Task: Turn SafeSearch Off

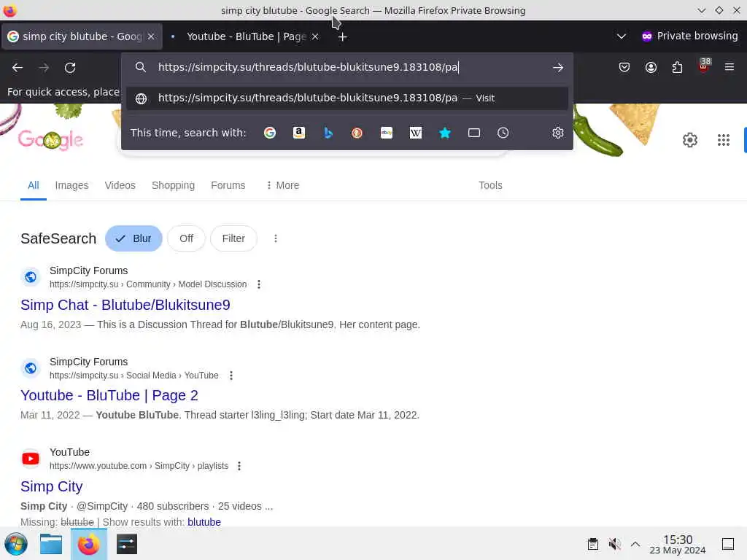Action: (186, 238)
